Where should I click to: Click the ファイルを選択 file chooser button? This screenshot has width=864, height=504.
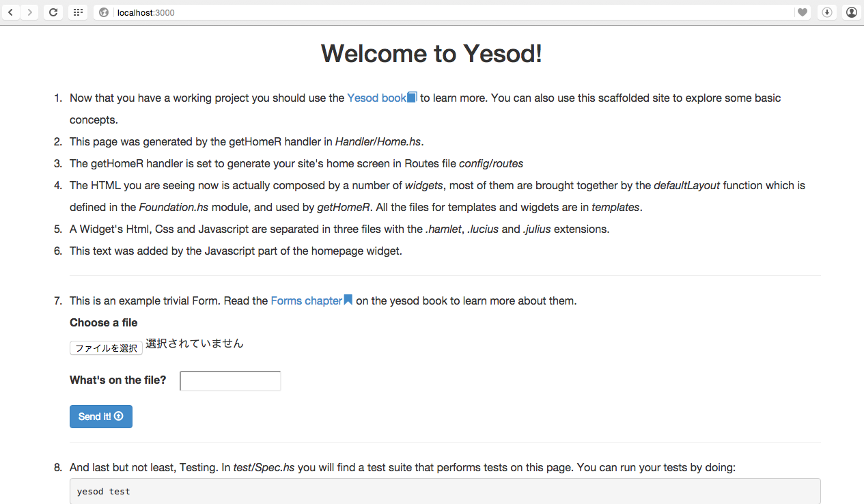pyautogui.click(x=105, y=348)
